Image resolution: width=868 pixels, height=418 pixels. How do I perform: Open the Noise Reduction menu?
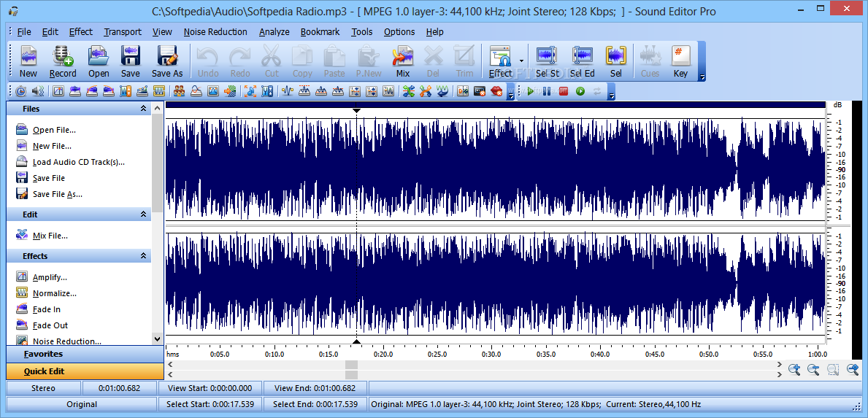tap(215, 32)
